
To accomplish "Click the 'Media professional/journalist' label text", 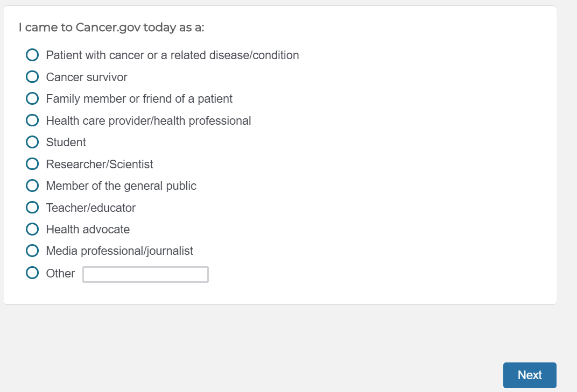I will click(x=119, y=251).
